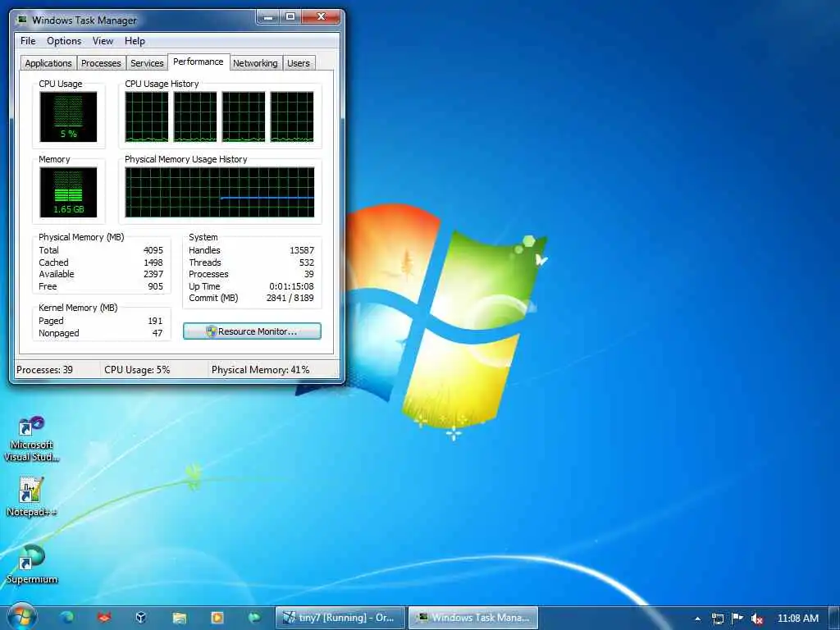Viewport: 840px width, 630px height.
Task: Select the Commit value 2841 / 8189
Action: click(290, 298)
